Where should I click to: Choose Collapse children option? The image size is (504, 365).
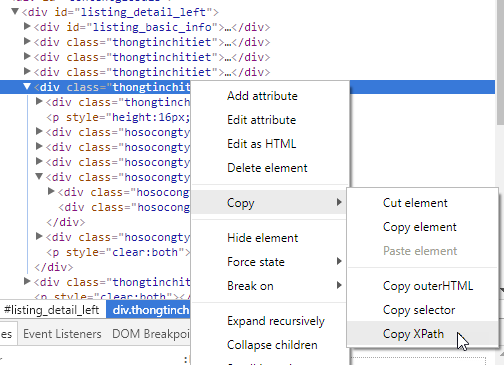[270, 345]
